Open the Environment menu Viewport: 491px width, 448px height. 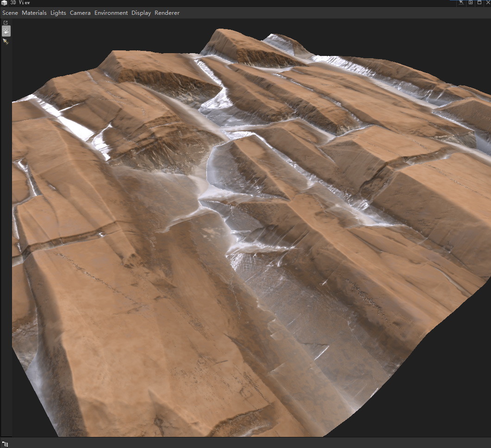coord(111,12)
